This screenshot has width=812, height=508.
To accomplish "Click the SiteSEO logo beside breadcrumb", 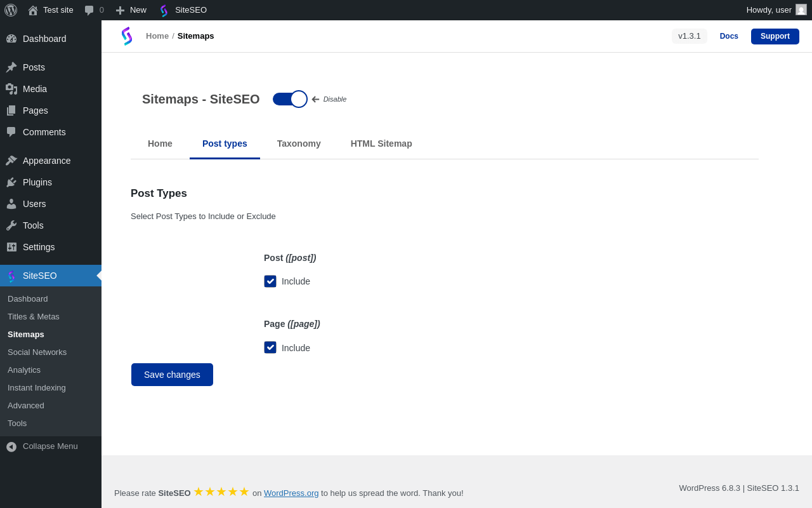I will point(127,36).
